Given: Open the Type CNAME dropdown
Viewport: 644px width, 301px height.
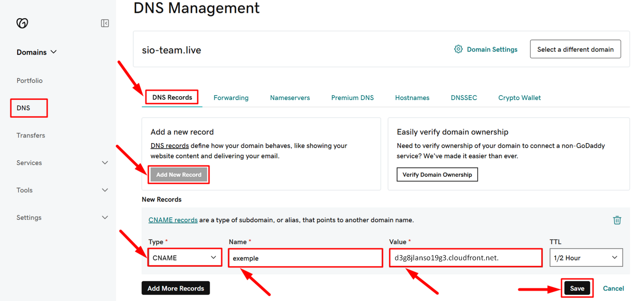Looking at the screenshot, I should tap(184, 258).
